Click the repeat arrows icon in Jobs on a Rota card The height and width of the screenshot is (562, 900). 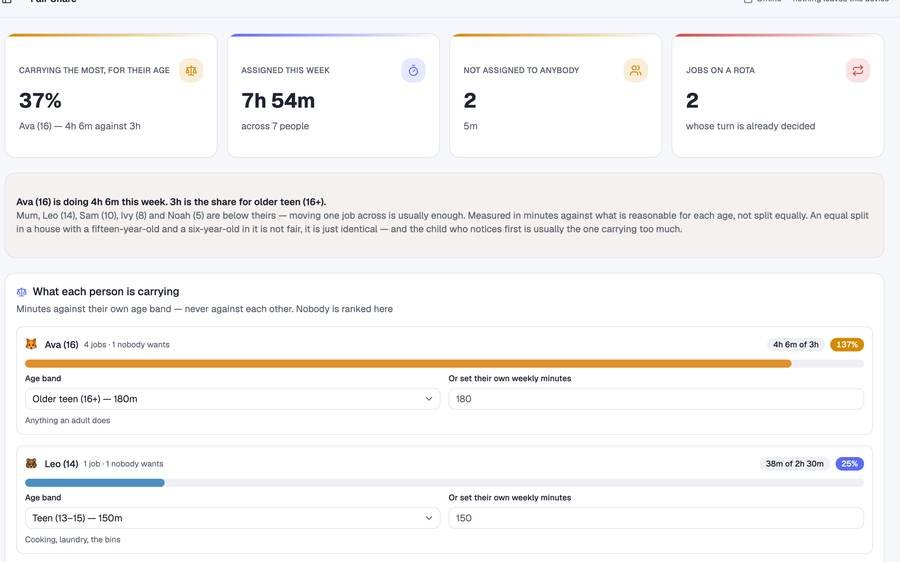coord(858,71)
